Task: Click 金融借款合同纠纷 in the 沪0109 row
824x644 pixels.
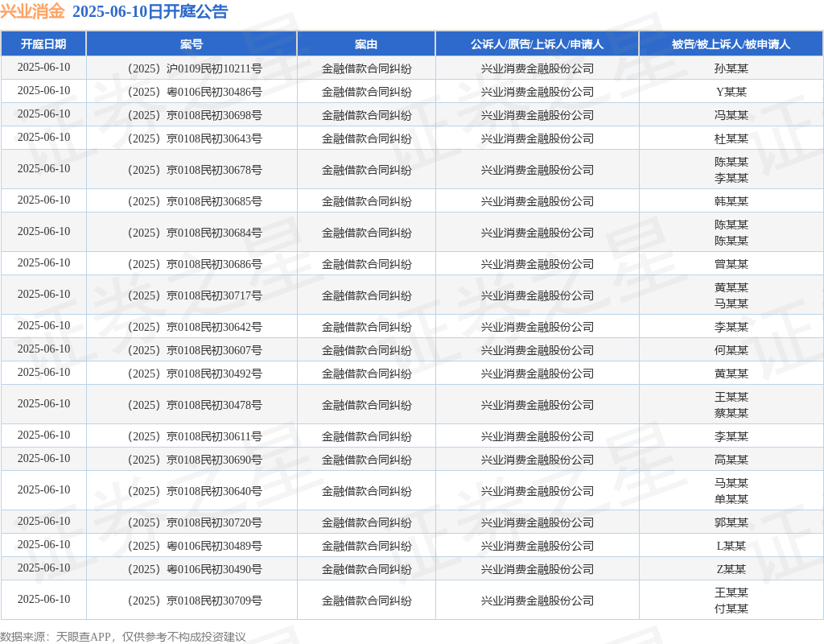Action: point(367,68)
